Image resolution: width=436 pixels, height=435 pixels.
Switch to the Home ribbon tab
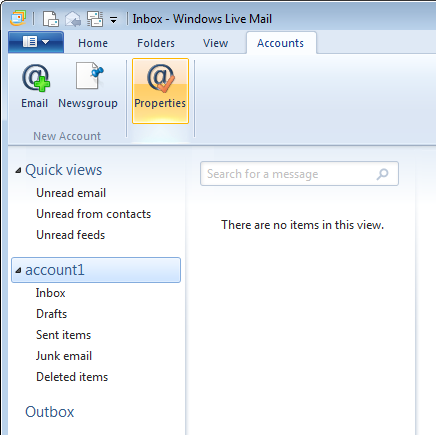click(93, 43)
